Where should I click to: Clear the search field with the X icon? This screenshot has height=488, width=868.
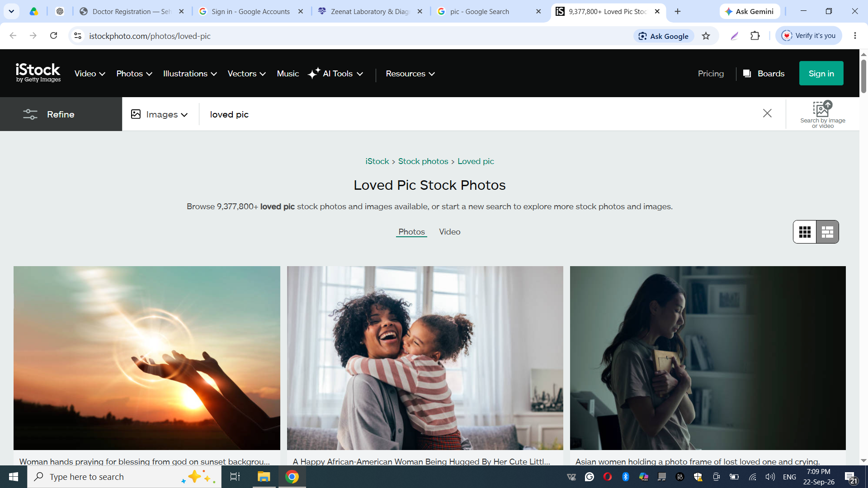[x=767, y=113]
